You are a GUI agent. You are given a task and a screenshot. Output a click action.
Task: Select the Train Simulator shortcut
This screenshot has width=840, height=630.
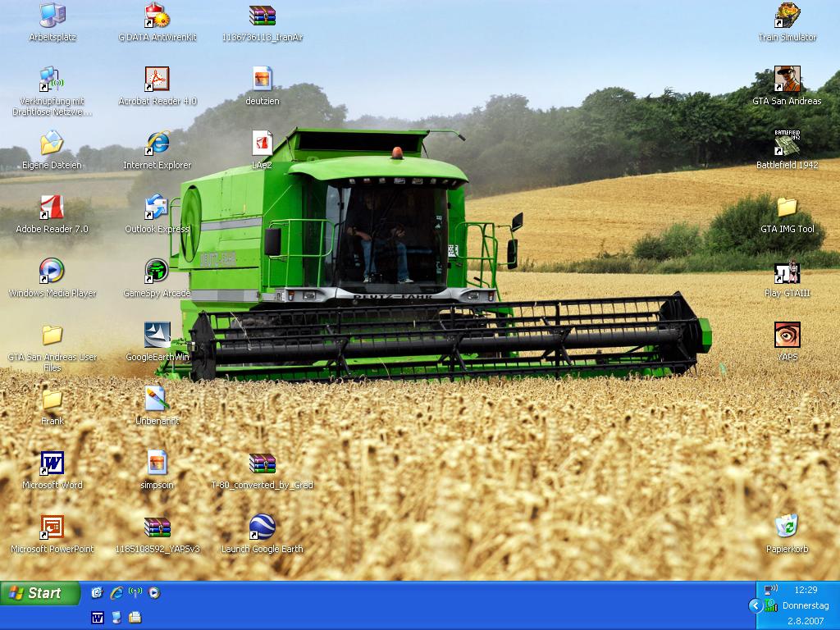[x=787, y=16]
